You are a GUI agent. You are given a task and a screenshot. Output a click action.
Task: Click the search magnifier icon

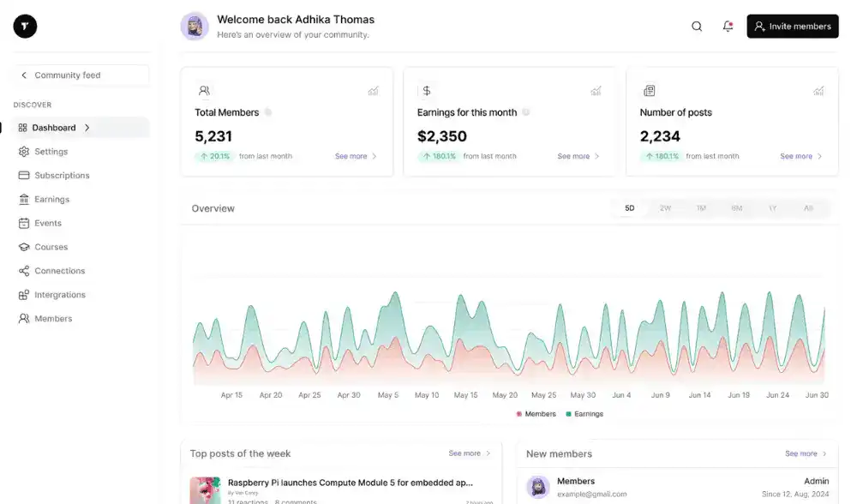tap(697, 27)
